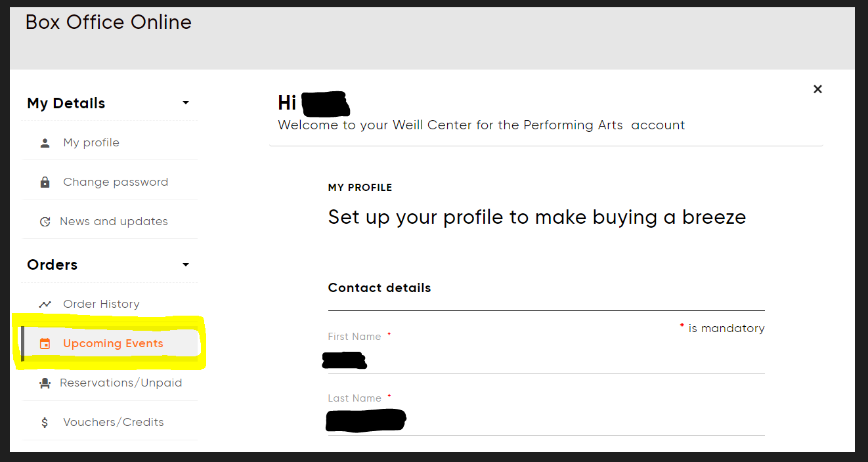Open Reservations/Unpaid orders
Viewport: 868px width, 462px height.
[x=110, y=383]
